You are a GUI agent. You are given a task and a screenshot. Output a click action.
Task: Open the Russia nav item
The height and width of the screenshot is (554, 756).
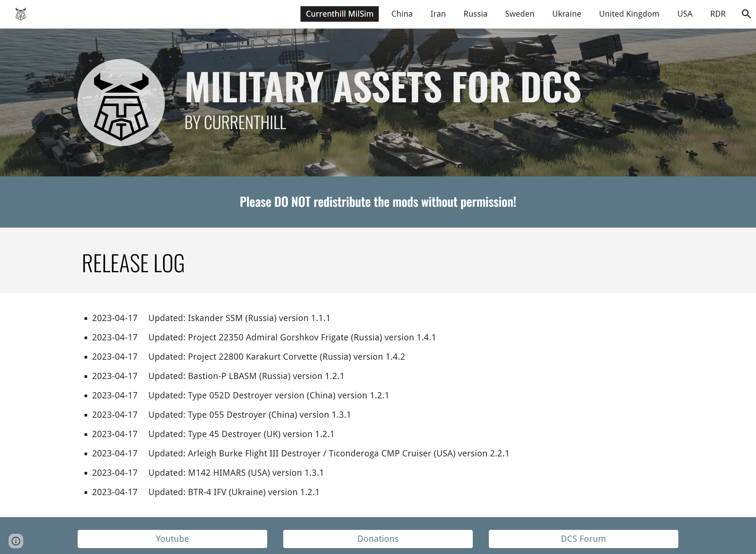(475, 14)
